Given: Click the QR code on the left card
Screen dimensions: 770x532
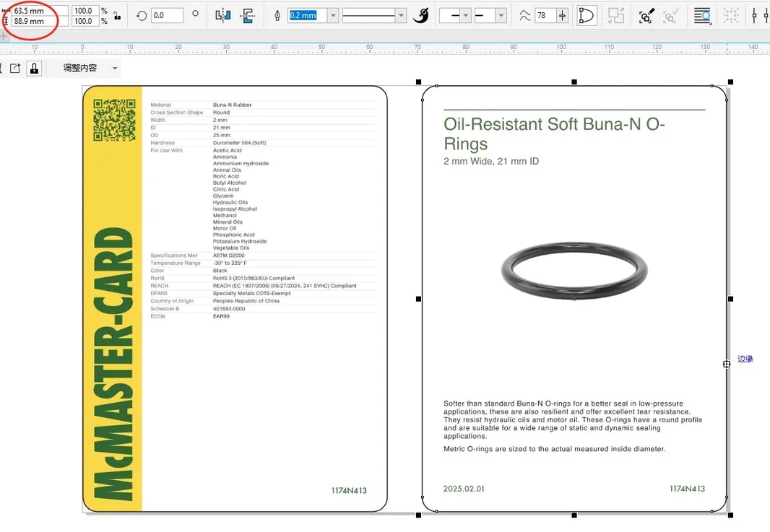Looking at the screenshot, I should coord(114,120).
